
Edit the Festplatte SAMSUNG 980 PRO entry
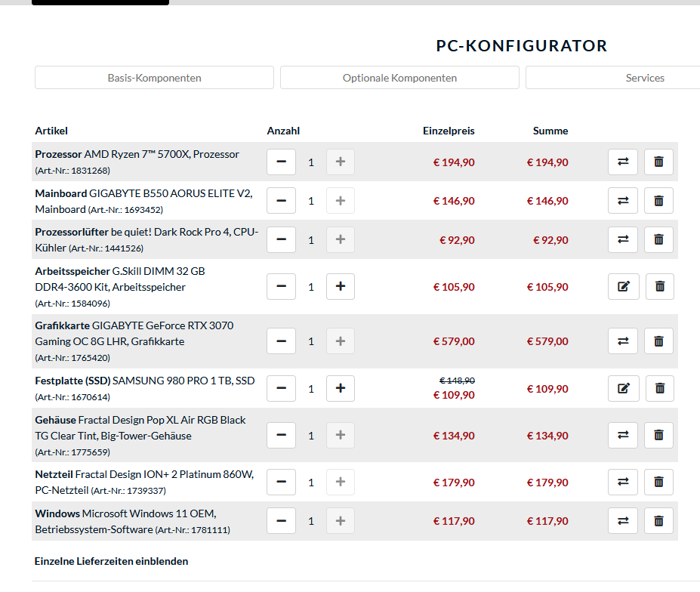coord(624,388)
